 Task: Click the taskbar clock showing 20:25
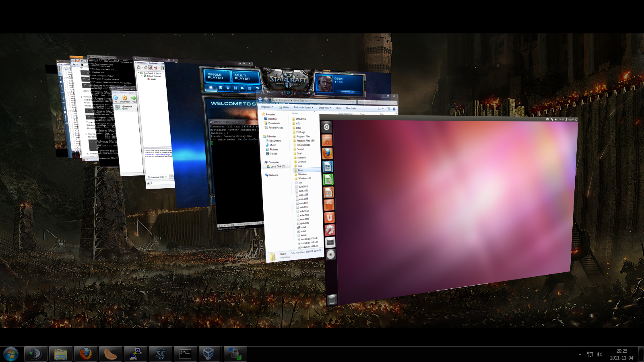pos(621,354)
